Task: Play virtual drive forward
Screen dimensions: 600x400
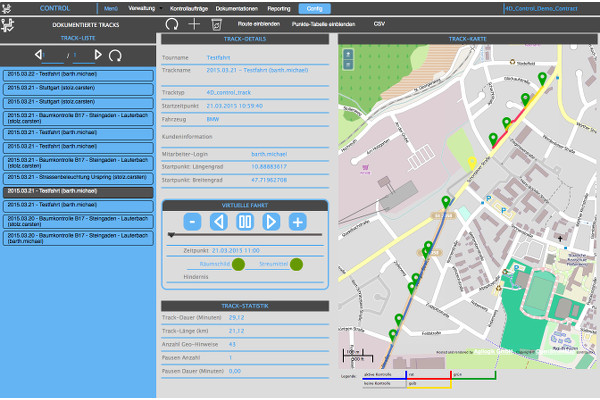Action: click(x=271, y=221)
